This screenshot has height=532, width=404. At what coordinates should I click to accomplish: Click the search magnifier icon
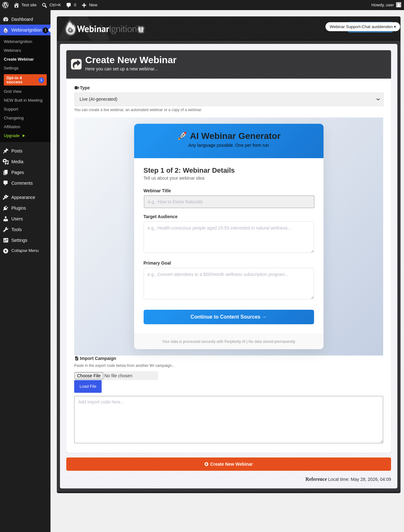click(x=45, y=5)
